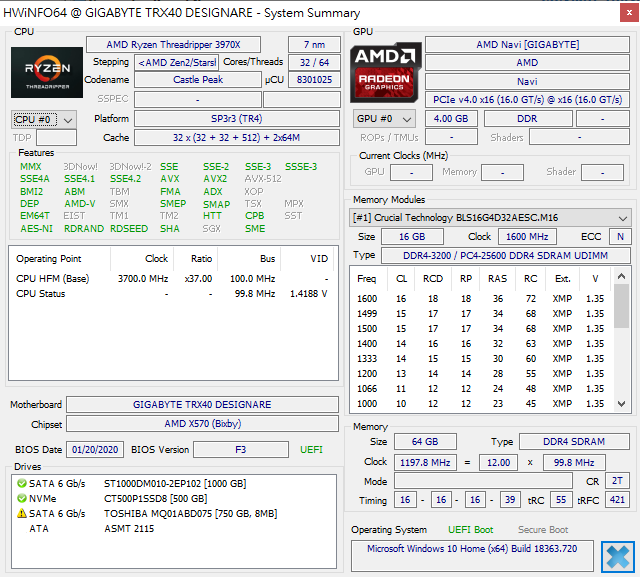This screenshot has height=577, width=640.
Task: Click the Ryzen Threadripper CPU logo
Action: click(47, 72)
